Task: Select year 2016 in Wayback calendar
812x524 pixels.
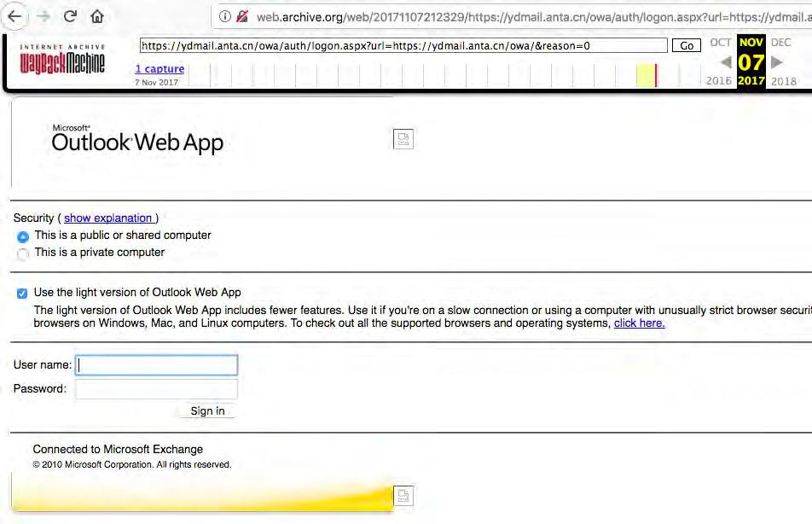Action: coord(719,81)
